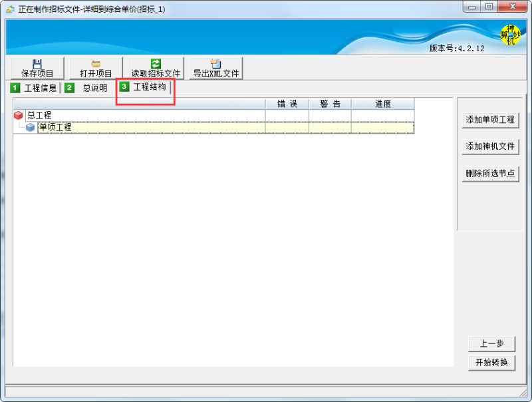
Task: Click the 打开项目 folder icon
Action: click(x=96, y=64)
